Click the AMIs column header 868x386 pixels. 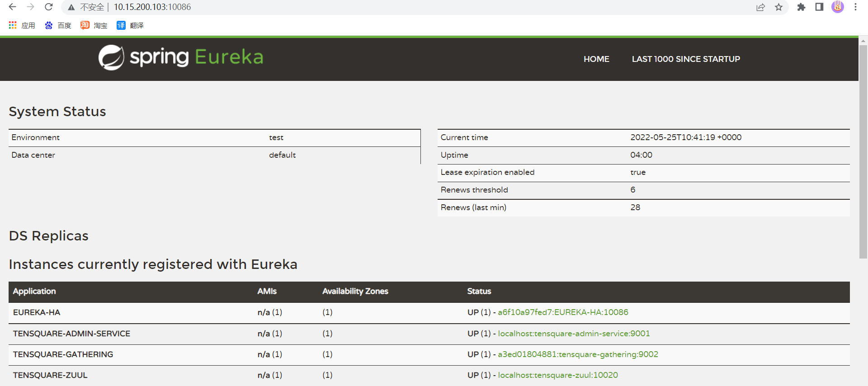tap(267, 292)
